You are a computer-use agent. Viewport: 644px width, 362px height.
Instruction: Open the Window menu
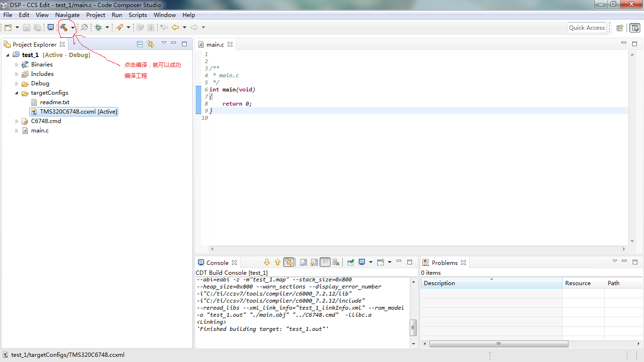(x=165, y=15)
